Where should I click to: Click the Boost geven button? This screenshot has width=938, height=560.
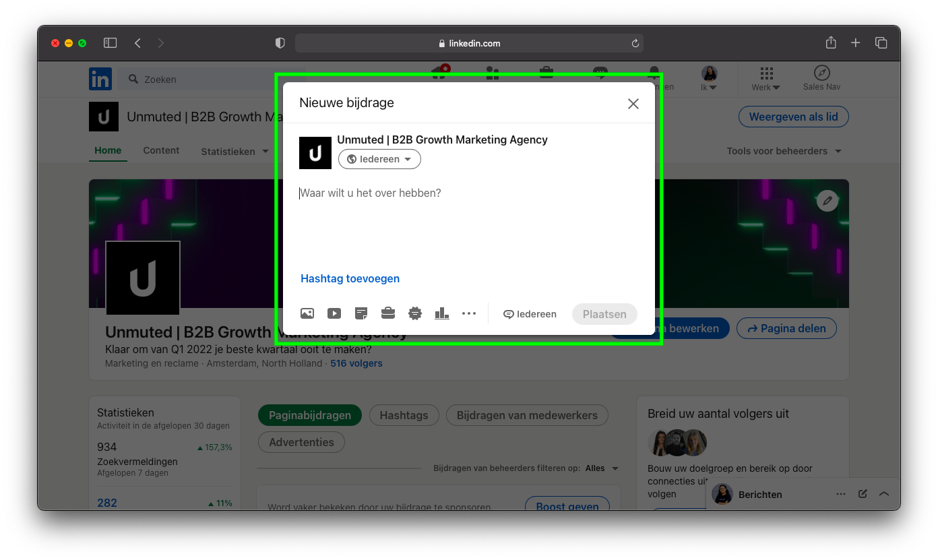[567, 505]
